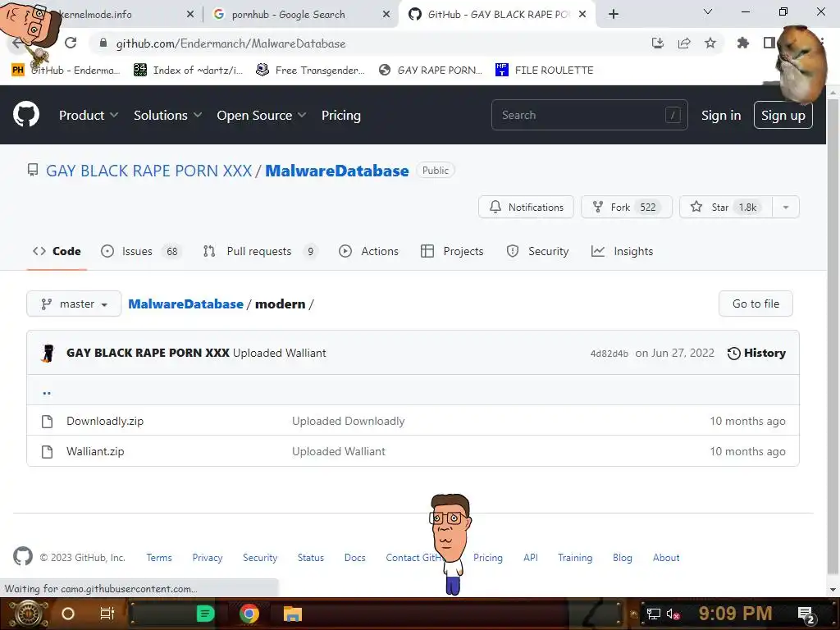Open the Start menu clock-gear button
Image resolution: width=840 pixels, height=630 pixels.
pyautogui.click(x=28, y=614)
